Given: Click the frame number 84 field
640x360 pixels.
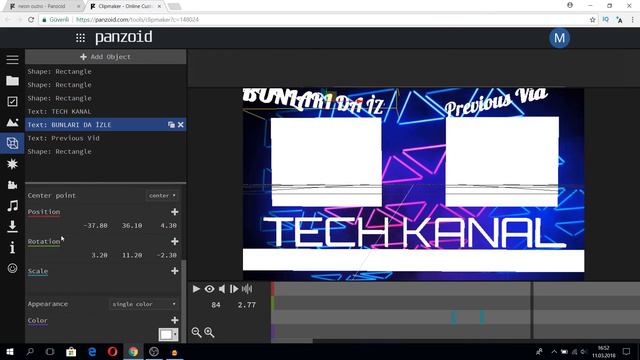Looking at the screenshot, I should (216, 305).
